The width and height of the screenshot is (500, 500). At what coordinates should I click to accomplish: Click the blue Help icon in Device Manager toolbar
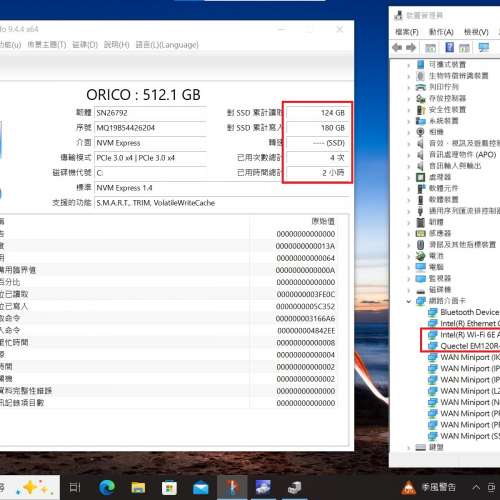click(449, 47)
